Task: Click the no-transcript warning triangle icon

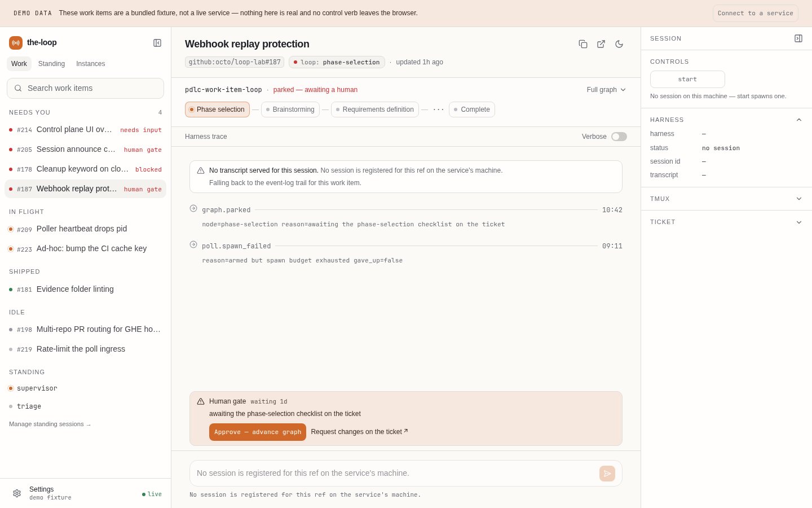Action: click(201, 170)
